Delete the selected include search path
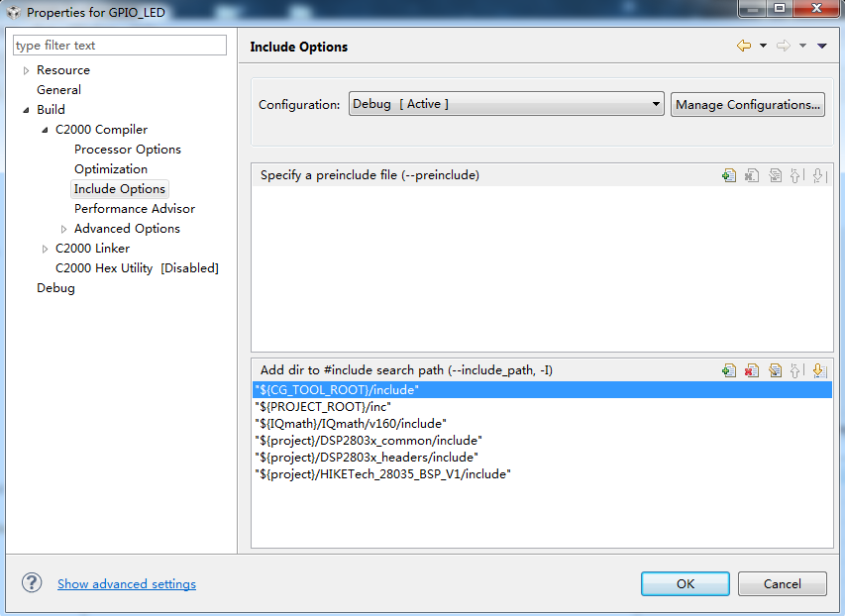 click(752, 370)
